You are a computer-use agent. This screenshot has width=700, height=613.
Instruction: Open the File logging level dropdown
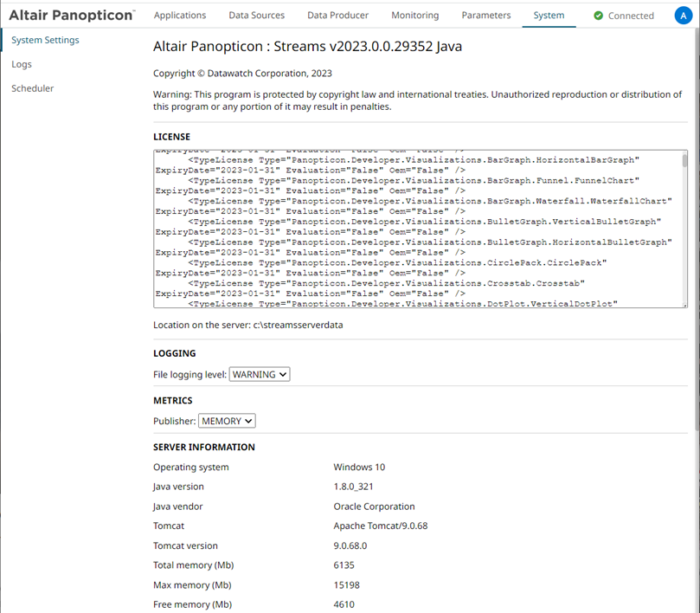click(x=260, y=374)
